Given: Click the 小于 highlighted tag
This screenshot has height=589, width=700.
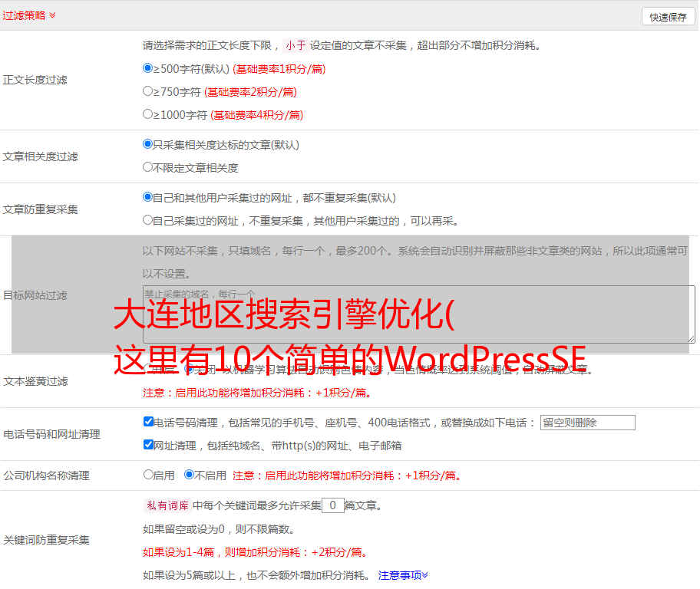Looking at the screenshot, I should click(x=296, y=45).
